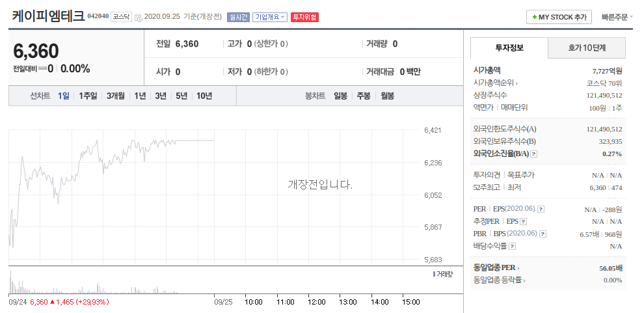
Task: Switch to the 호가10단계 tab
Action: (x=587, y=48)
